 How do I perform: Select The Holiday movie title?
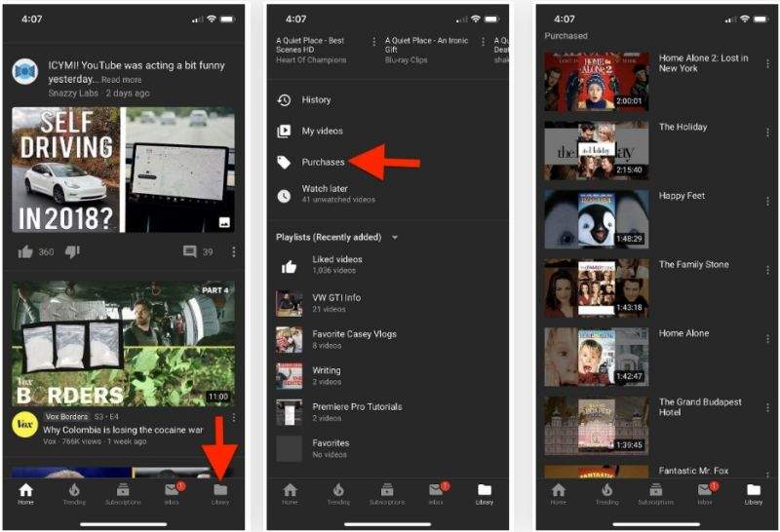683,128
